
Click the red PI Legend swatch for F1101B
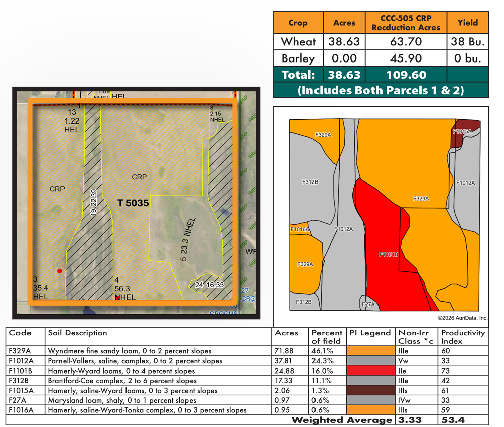point(369,371)
